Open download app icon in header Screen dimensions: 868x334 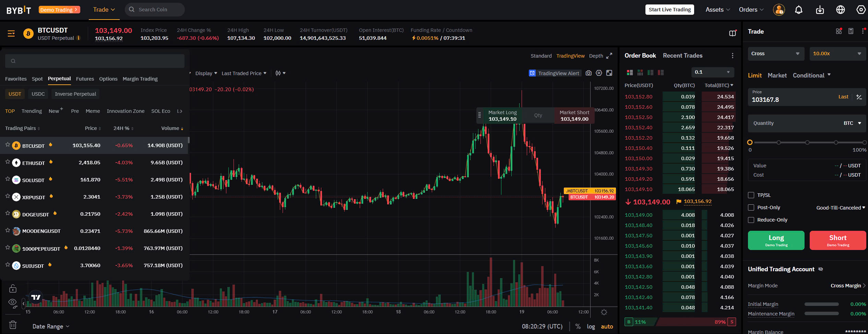tap(820, 10)
